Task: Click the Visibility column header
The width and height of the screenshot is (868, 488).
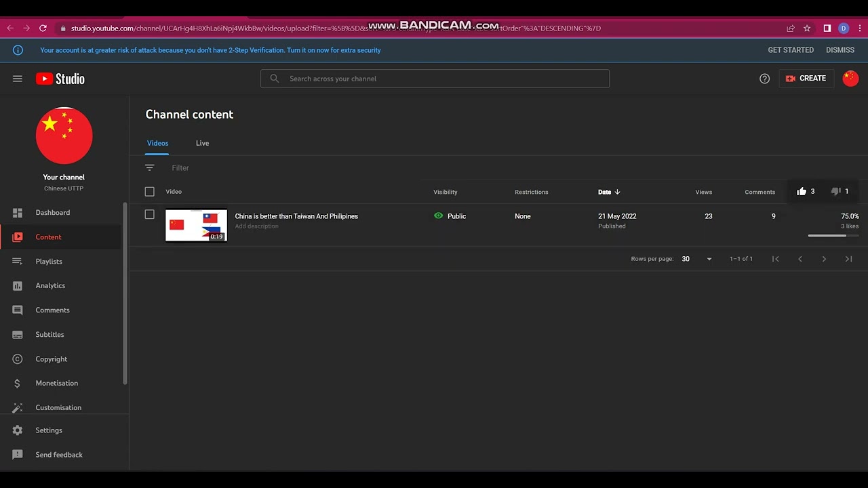Action: pos(446,192)
